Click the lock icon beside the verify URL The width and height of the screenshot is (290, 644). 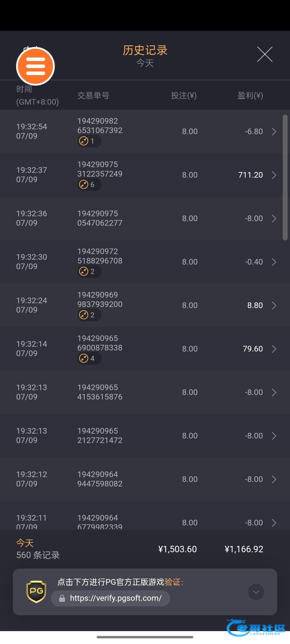[62, 598]
